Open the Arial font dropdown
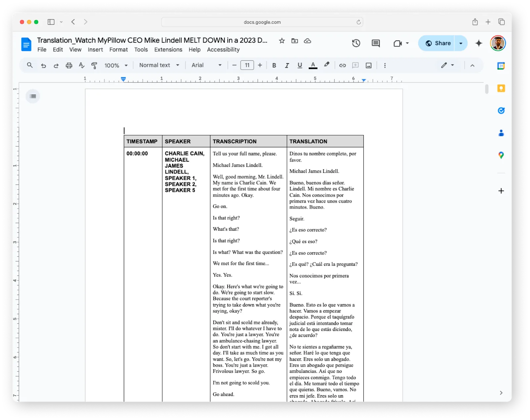The width and height of the screenshot is (530, 420). click(x=206, y=66)
